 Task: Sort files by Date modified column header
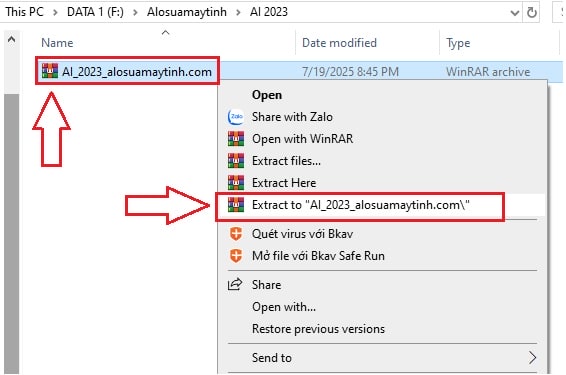point(339,43)
